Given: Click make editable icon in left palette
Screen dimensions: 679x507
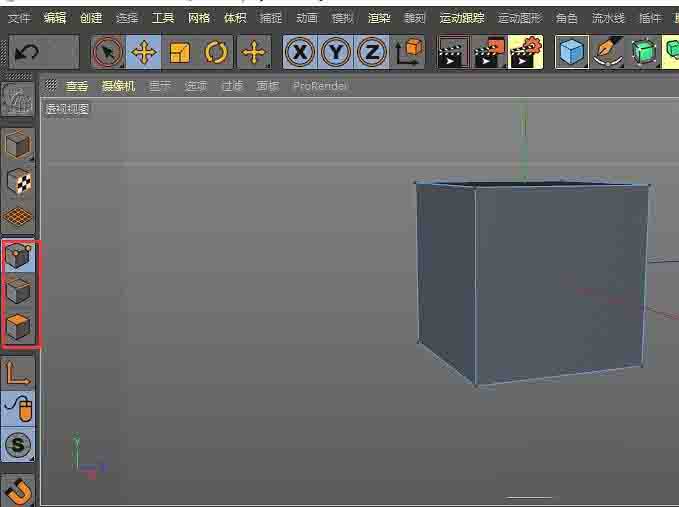Looking at the screenshot, I should [18, 99].
